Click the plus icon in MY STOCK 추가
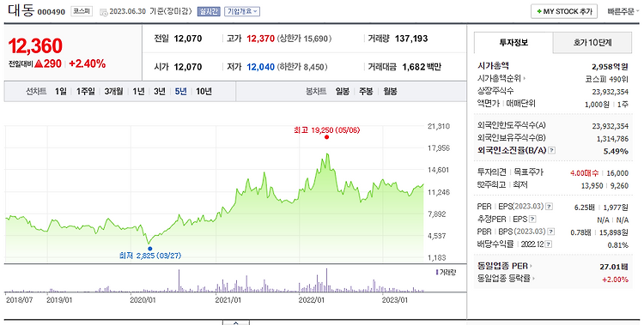The height and width of the screenshot is (325, 644). click(539, 11)
